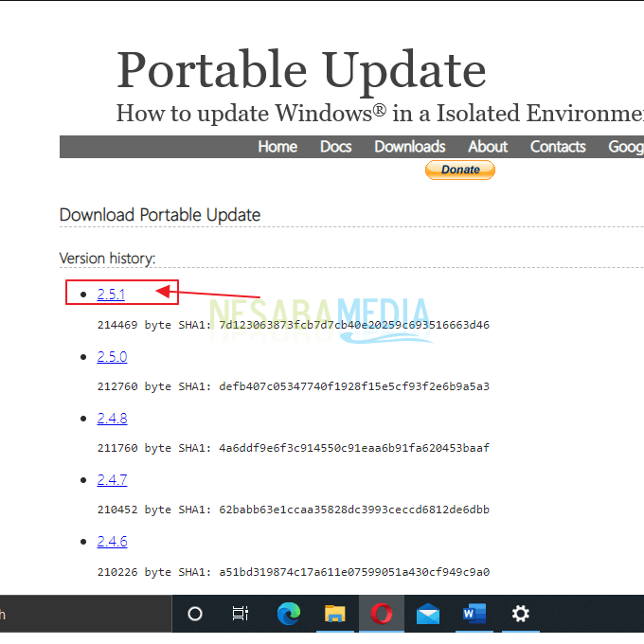Click the Task View taskbar icon
This screenshot has height=644, width=644.
click(241, 614)
